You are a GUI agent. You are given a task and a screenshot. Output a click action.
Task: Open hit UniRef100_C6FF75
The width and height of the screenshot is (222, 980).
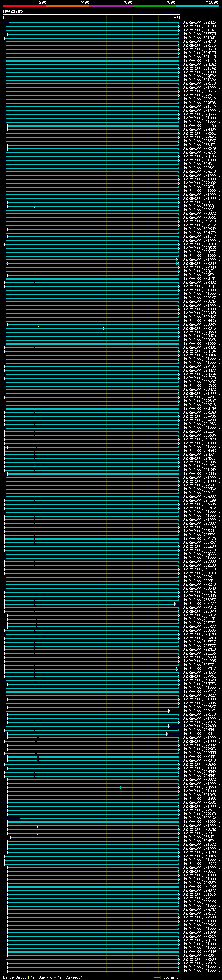click(199, 34)
